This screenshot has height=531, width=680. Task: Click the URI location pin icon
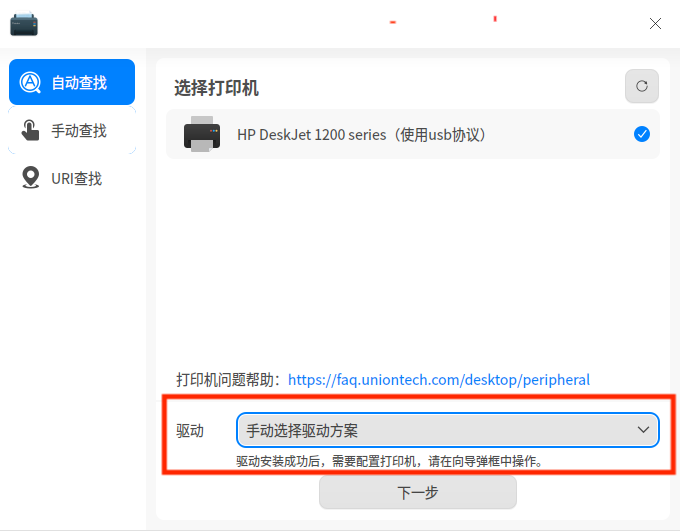[30, 177]
